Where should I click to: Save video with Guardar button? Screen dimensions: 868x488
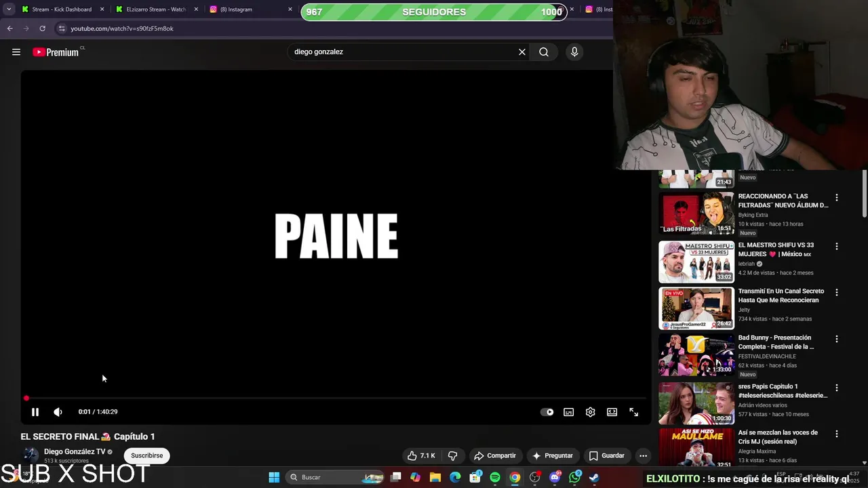606,455
